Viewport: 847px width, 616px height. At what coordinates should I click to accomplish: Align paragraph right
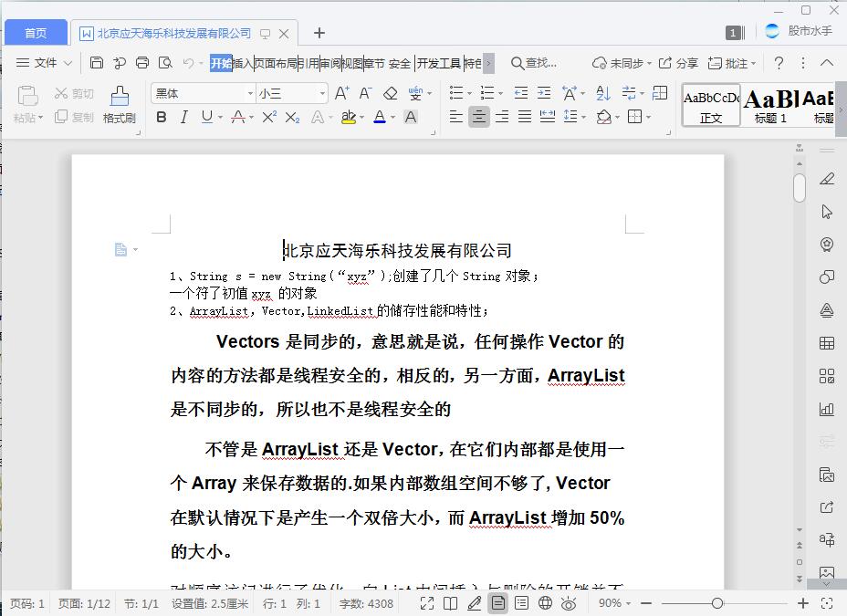click(x=502, y=117)
